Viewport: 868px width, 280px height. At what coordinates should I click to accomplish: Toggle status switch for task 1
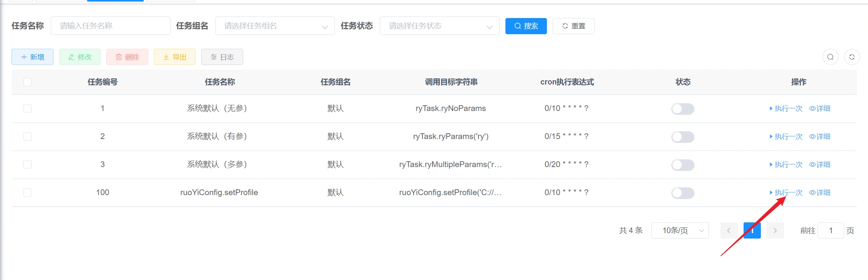click(682, 109)
